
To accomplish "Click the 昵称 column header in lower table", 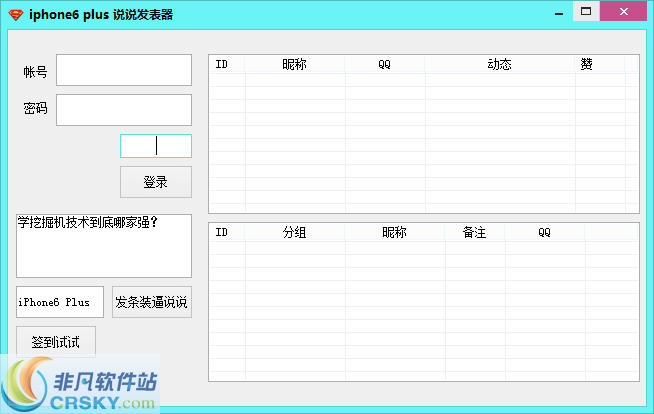I will [x=395, y=232].
